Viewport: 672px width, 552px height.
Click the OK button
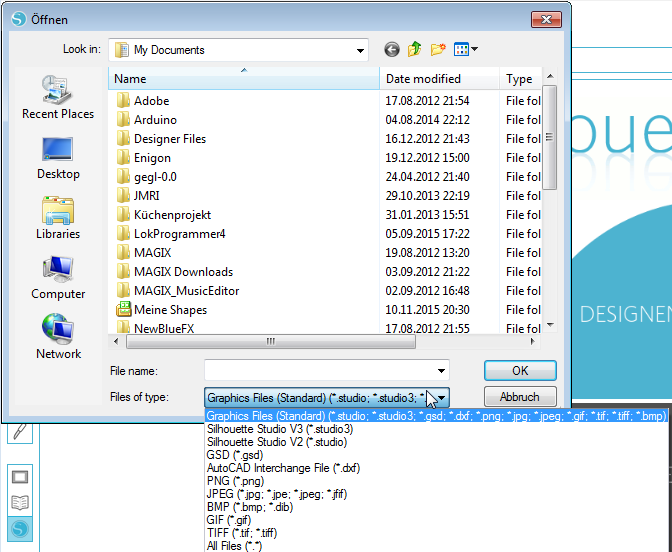click(x=520, y=371)
